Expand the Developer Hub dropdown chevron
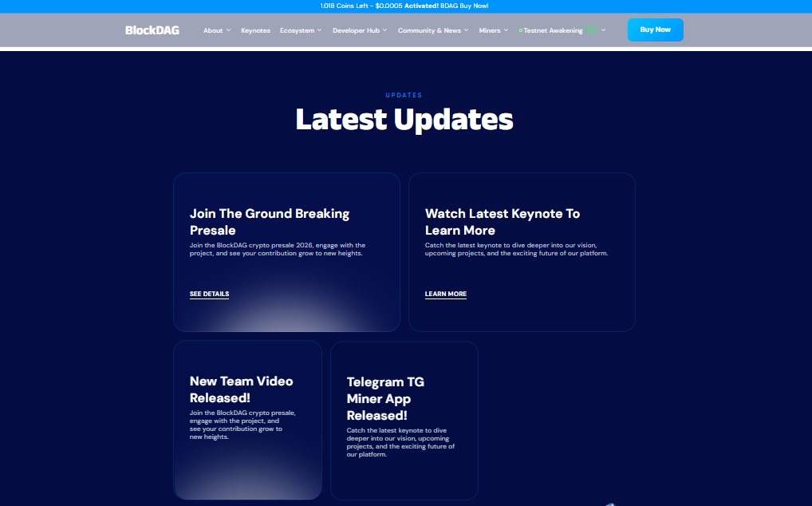The height and width of the screenshot is (506, 812). click(384, 30)
